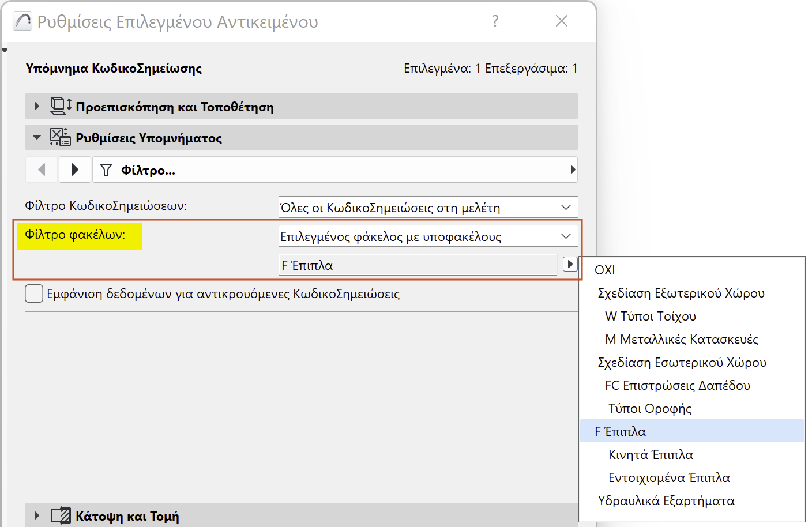Select Κινητά Έπιπλα subfolder
The width and height of the screenshot is (812, 527).
point(692,454)
